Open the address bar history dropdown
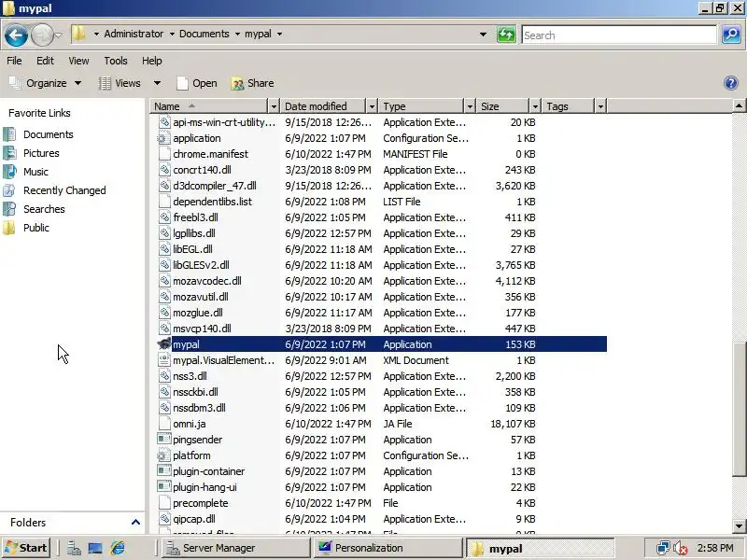747x560 pixels. (x=483, y=35)
